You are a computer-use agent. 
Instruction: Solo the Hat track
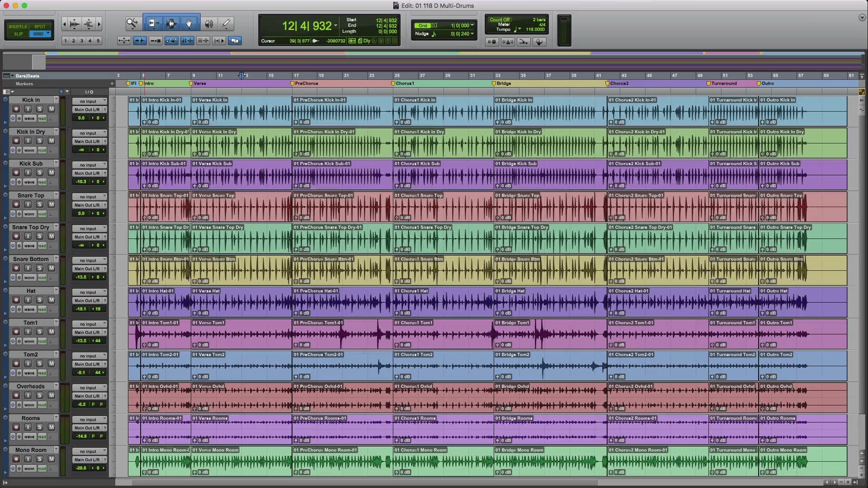[40, 300]
